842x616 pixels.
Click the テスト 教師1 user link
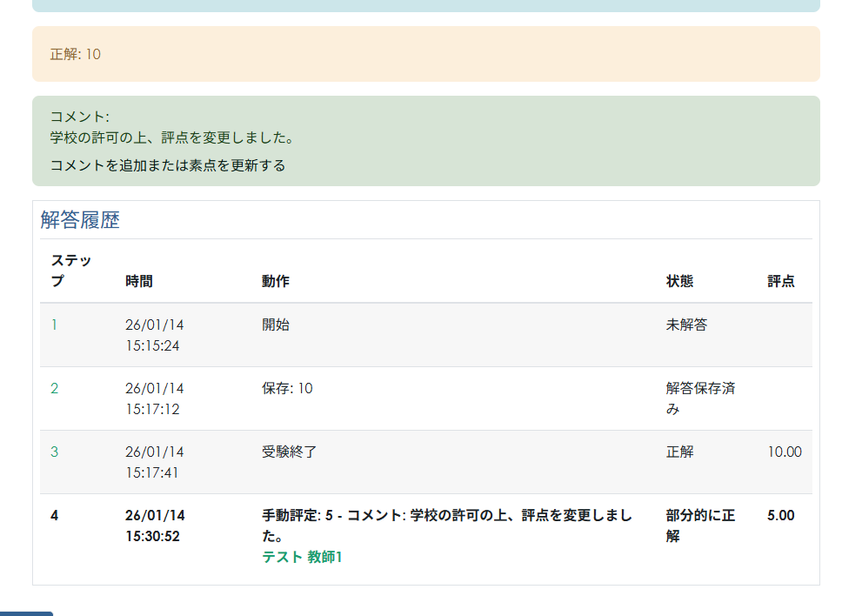[302, 557]
